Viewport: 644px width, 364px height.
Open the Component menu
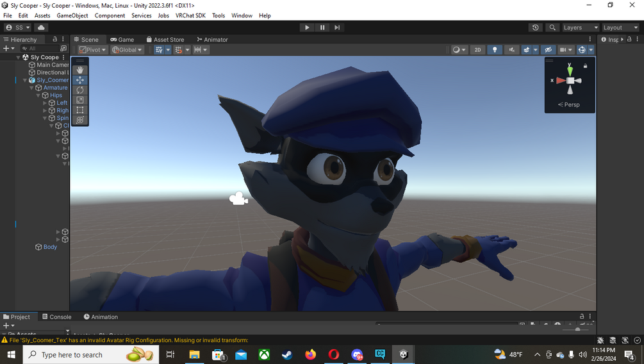coord(110,15)
